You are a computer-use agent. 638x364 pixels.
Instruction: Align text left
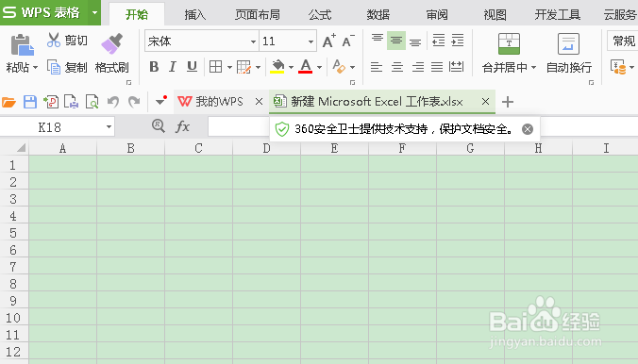click(x=377, y=67)
